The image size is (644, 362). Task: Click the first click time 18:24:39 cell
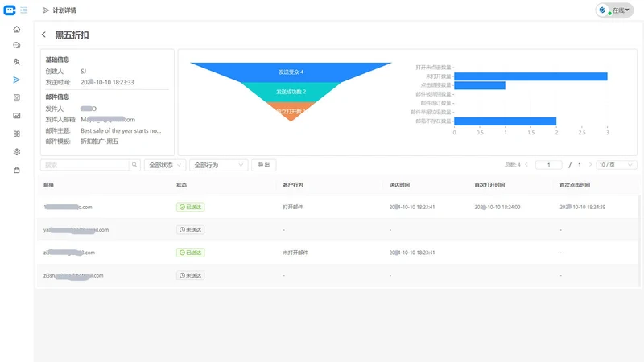[582, 207]
